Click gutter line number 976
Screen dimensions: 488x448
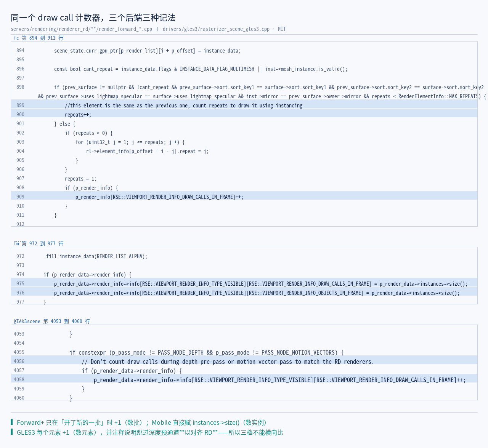coord(20,293)
